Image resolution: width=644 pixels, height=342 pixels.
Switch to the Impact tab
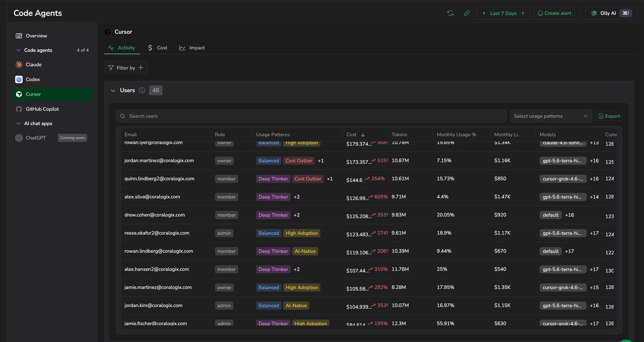[192, 48]
